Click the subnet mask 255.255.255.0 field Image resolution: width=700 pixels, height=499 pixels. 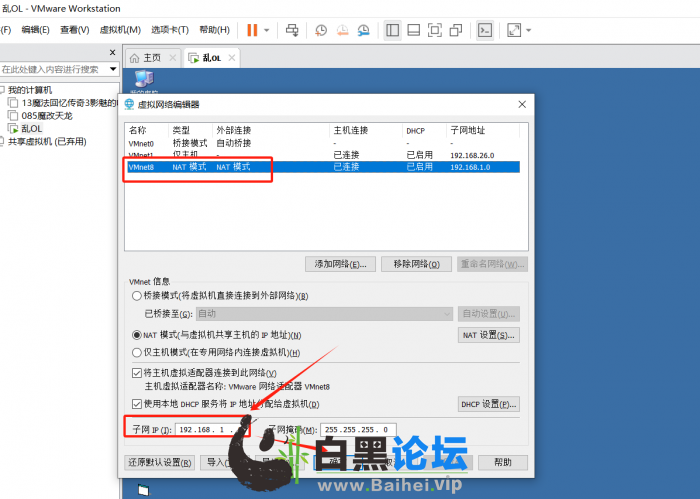pos(358,430)
